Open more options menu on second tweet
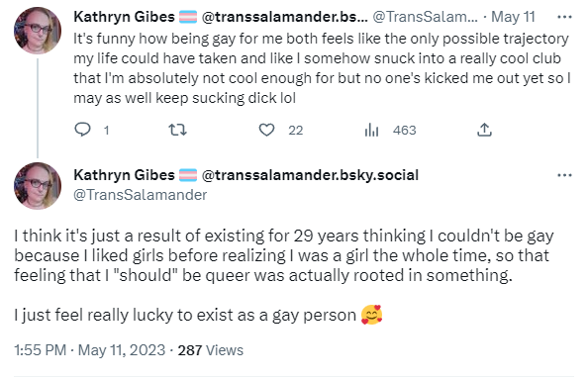Screen dimensions: 588x379 tap(565, 175)
